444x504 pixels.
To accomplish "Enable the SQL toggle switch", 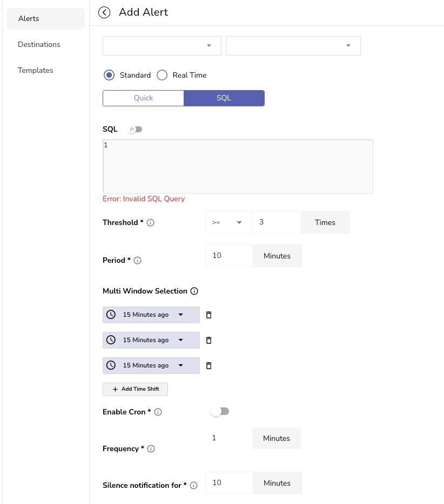I will click(134, 129).
